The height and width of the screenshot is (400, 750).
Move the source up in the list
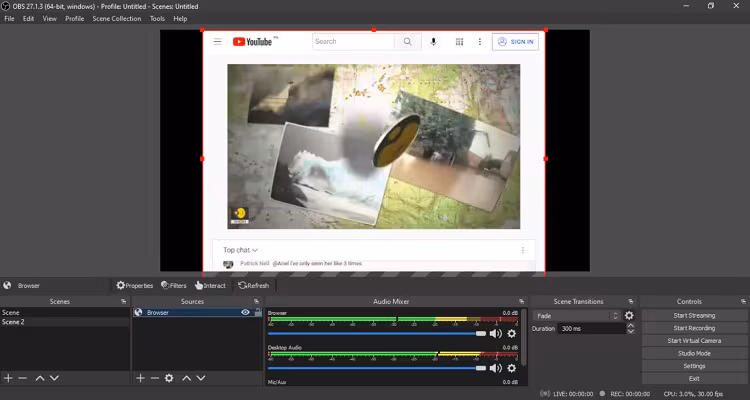coord(187,378)
